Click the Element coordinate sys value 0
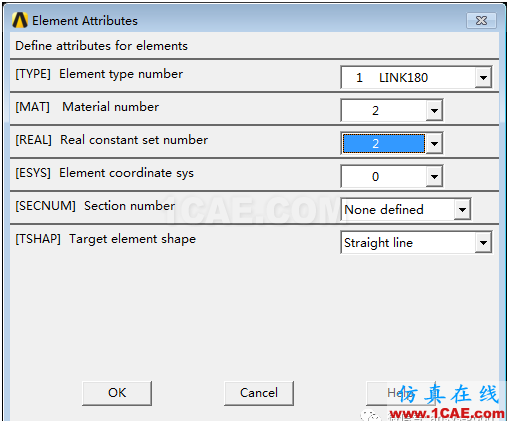The height and width of the screenshot is (421, 509). click(x=384, y=176)
